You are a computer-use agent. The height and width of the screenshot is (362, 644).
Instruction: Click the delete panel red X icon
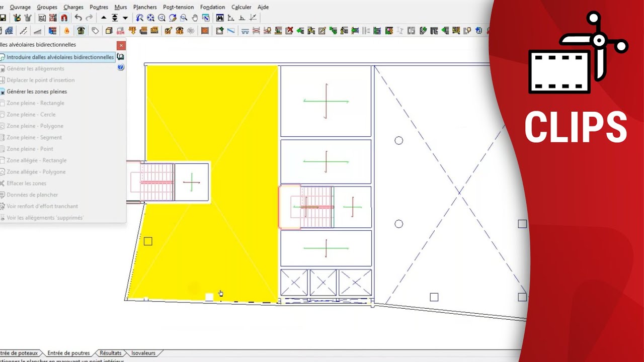(289, 31)
